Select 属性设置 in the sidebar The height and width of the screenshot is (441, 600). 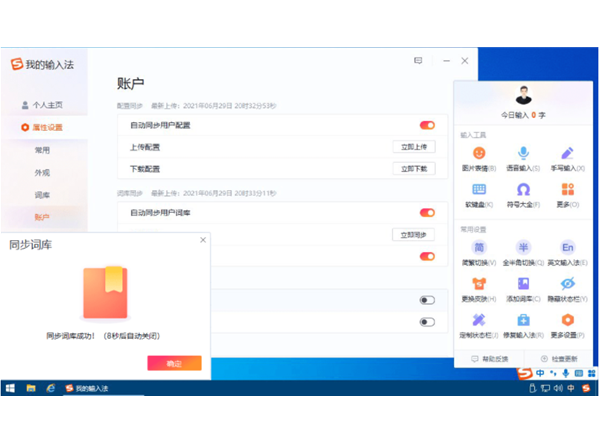click(x=42, y=127)
